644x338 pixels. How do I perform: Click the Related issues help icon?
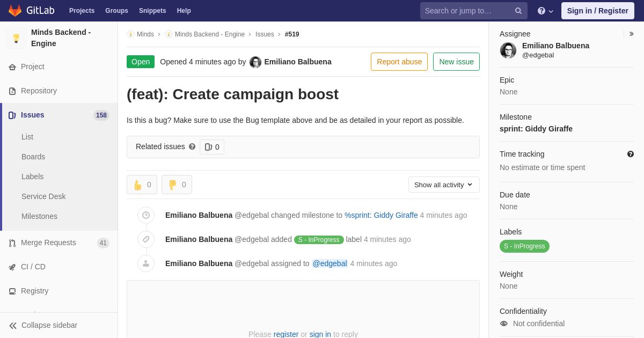pos(192,146)
